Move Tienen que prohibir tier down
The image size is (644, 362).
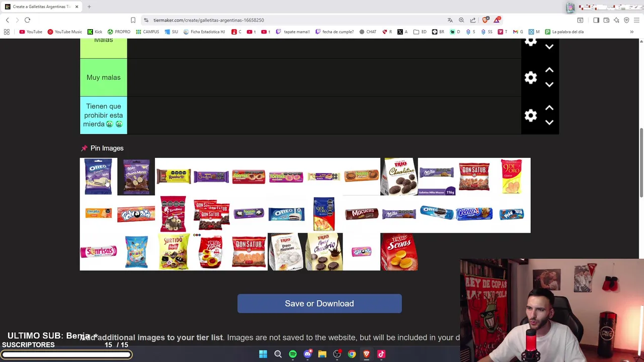click(x=549, y=122)
